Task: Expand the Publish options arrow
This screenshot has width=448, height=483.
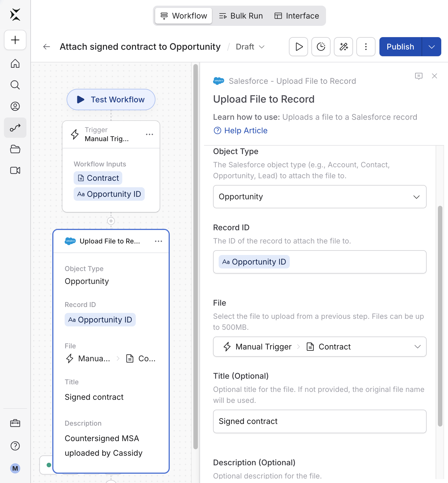Action: (x=432, y=47)
